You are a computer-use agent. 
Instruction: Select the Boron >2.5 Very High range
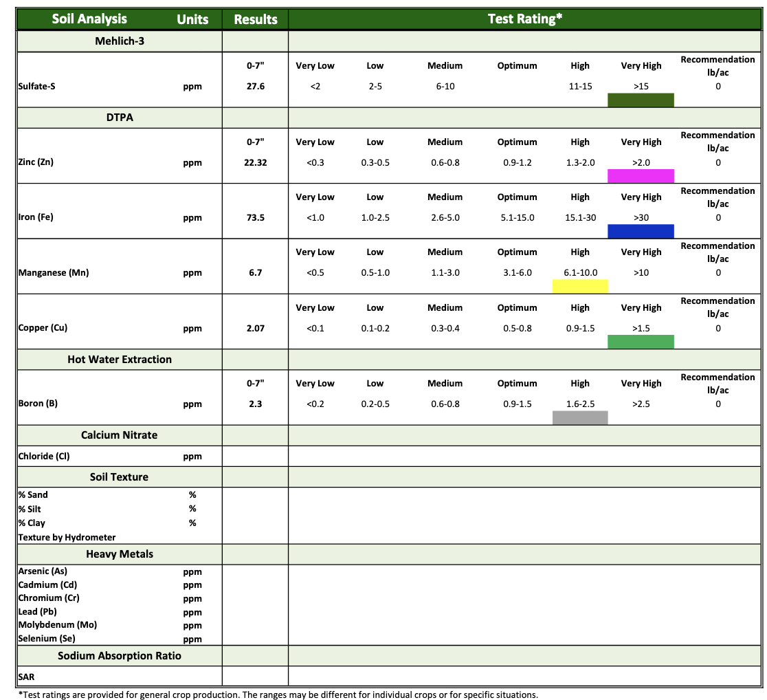[x=641, y=404]
